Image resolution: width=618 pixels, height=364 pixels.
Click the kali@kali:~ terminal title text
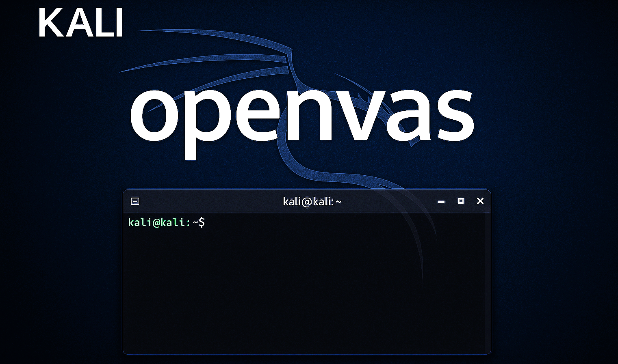[x=312, y=201]
